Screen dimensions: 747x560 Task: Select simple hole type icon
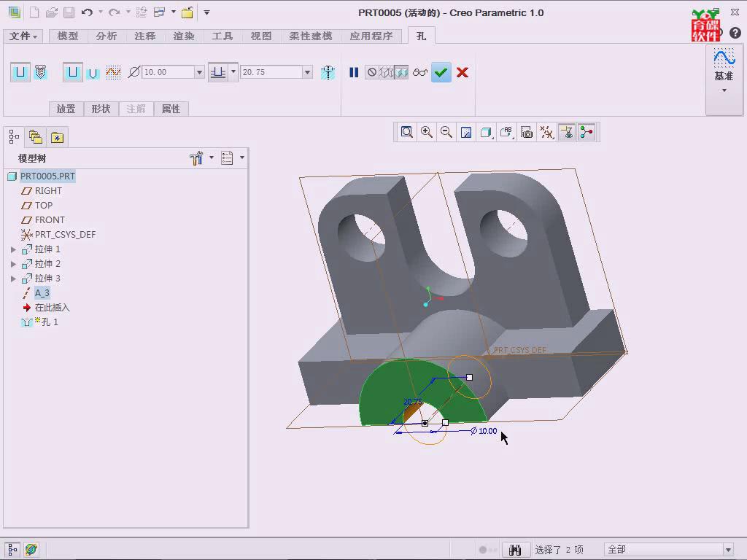tap(20, 72)
